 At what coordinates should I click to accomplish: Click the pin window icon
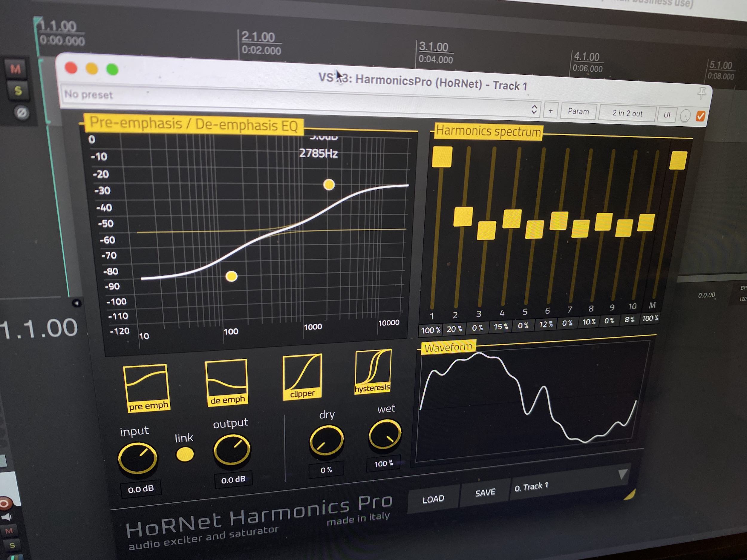[x=702, y=93]
